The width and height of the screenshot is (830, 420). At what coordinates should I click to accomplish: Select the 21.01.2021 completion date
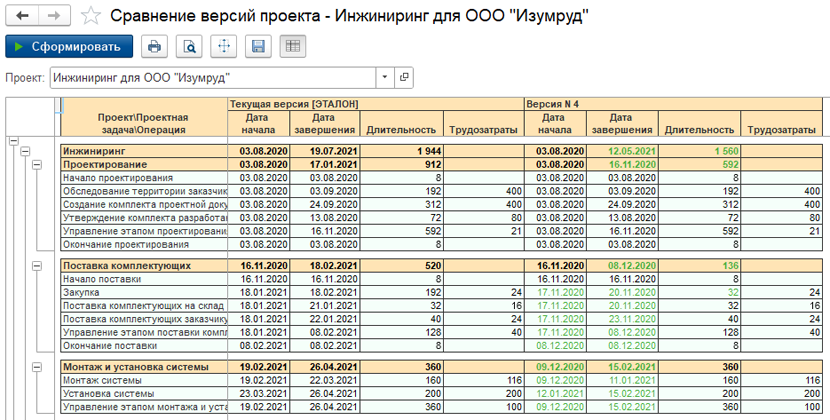click(325, 306)
